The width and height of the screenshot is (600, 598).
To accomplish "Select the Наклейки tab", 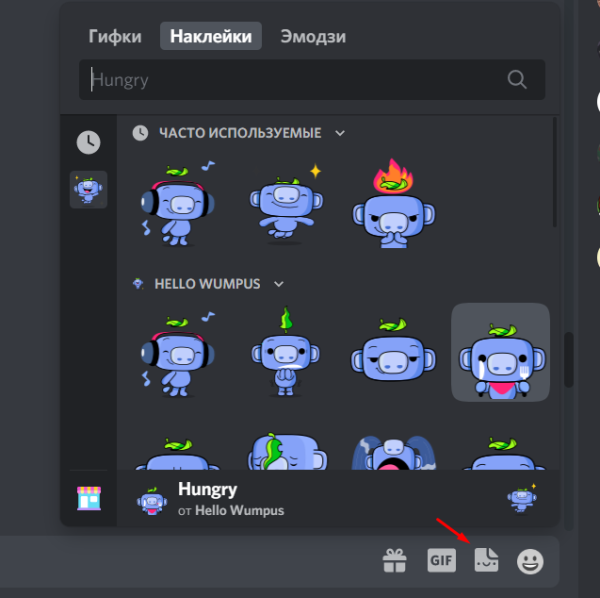I will coord(210,37).
